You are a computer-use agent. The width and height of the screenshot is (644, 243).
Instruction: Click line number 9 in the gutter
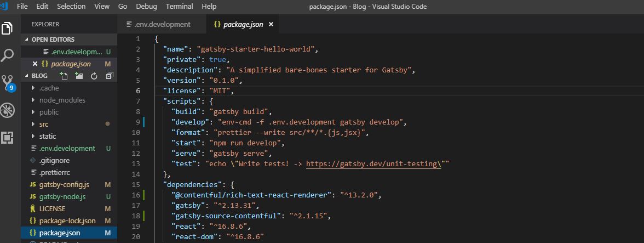[137, 122]
